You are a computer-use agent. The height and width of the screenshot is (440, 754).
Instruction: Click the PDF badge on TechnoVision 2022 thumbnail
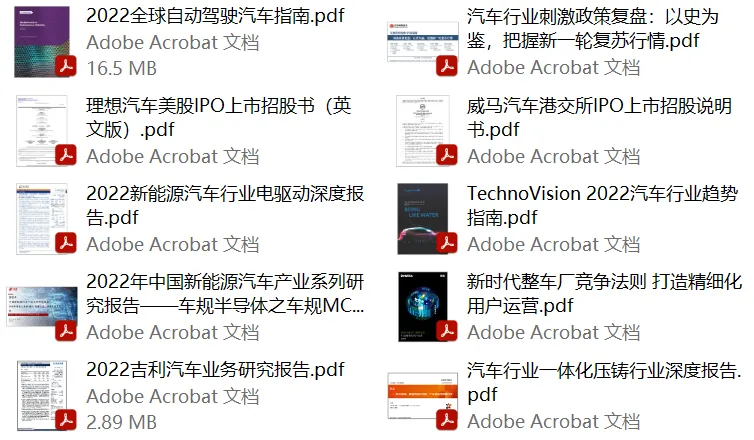tap(447, 243)
